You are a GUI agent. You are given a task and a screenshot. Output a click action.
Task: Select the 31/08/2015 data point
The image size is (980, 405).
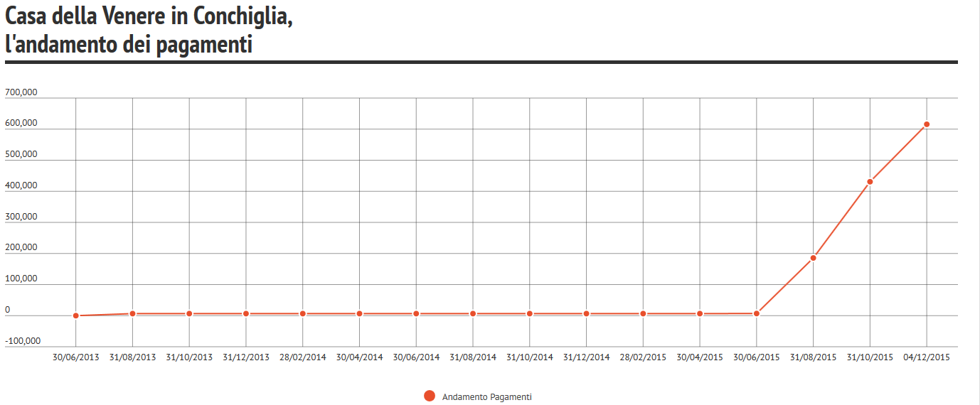(x=813, y=258)
